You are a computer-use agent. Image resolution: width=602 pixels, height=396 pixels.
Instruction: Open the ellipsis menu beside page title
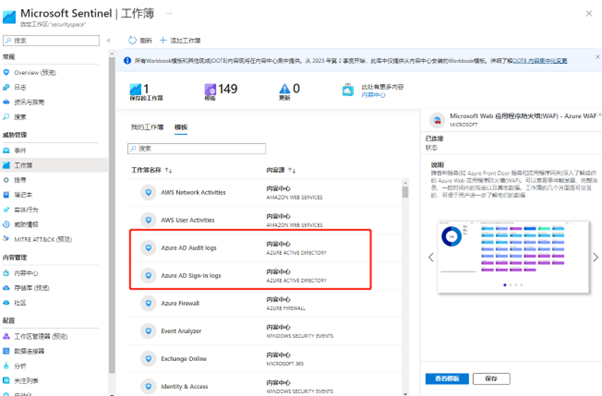pos(169,13)
